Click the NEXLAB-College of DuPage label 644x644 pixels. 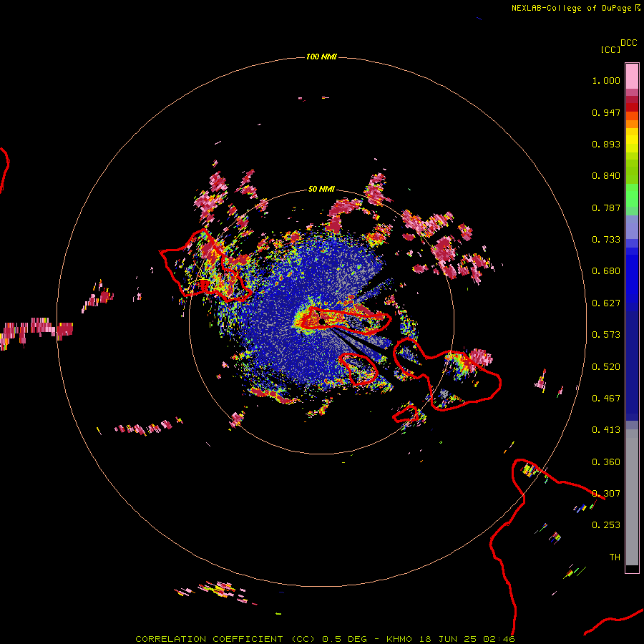(572, 8)
